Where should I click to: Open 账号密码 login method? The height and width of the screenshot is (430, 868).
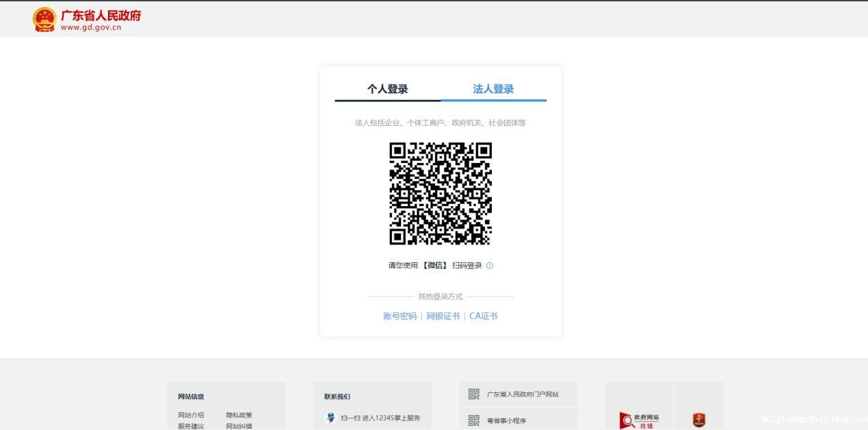(399, 316)
